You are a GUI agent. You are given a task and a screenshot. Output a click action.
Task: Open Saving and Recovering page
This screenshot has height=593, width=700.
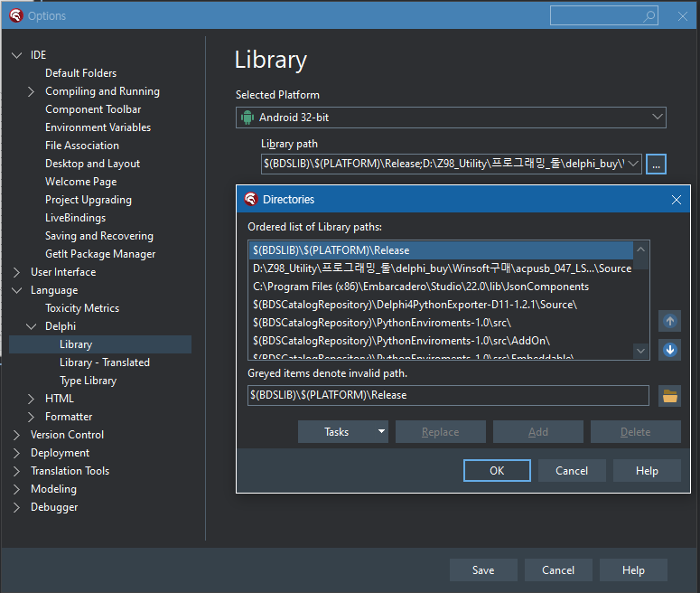[x=99, y=236]
